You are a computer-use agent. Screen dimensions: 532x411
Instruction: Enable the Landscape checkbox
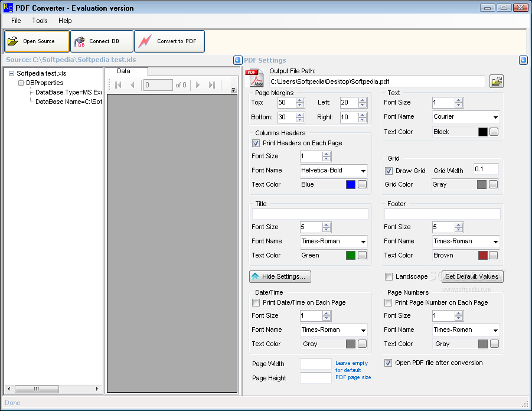pyautogui.click(x=389, y=276)
